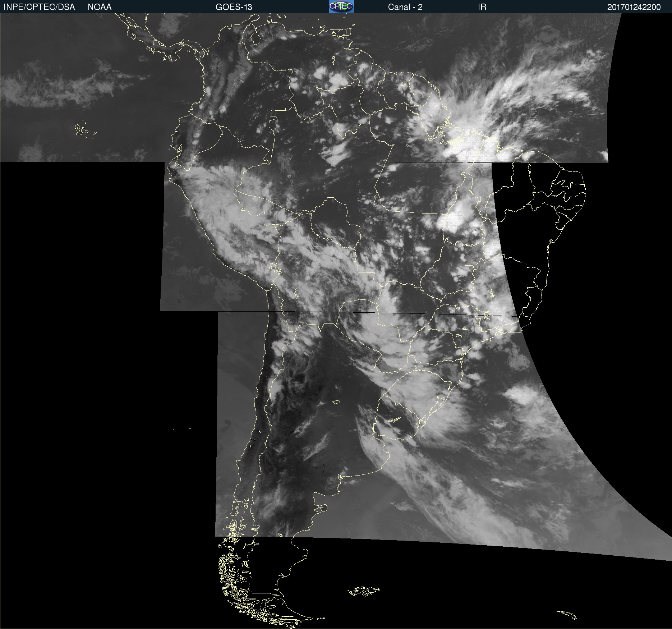Click the GOES-13 satellite label
Image resolution: width=672 pixels, height=629 pixels.
pyautogui.click(x=234, y=7)
